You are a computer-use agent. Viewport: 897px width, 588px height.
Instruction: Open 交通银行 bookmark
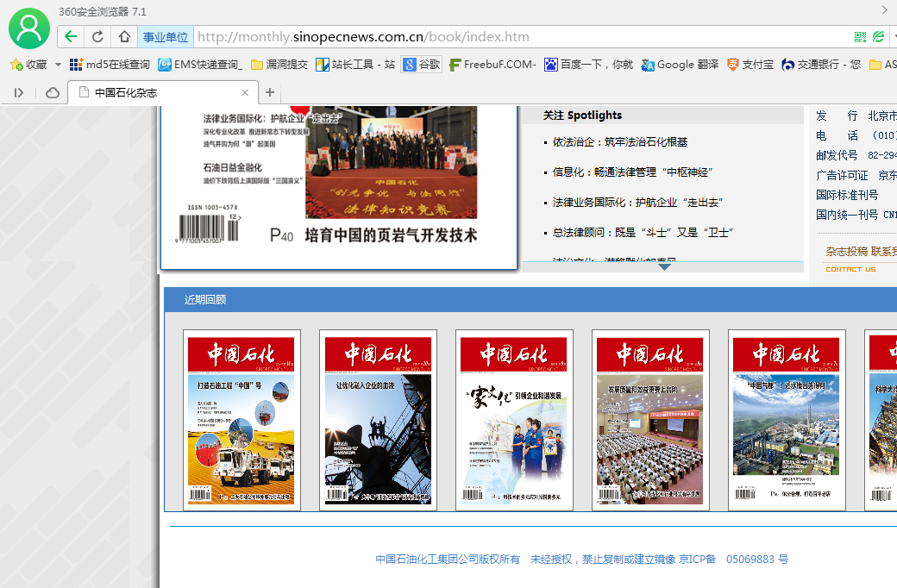click(821, 65)
